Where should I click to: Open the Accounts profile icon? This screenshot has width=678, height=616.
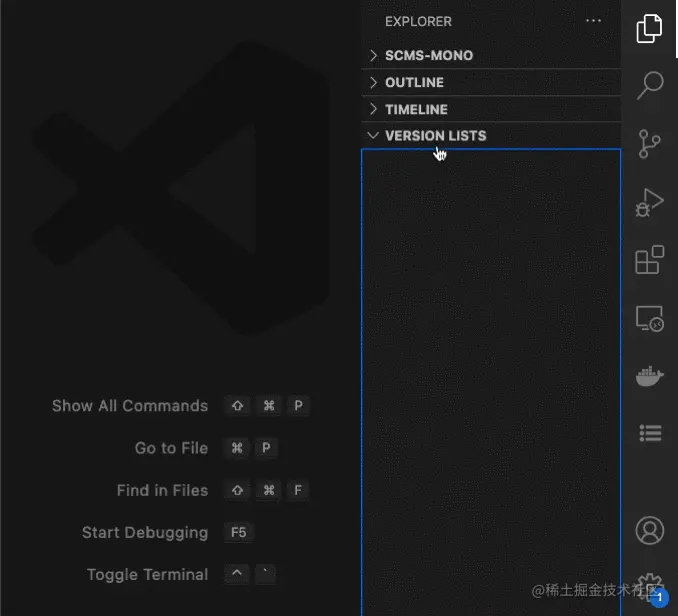point(649,530)
